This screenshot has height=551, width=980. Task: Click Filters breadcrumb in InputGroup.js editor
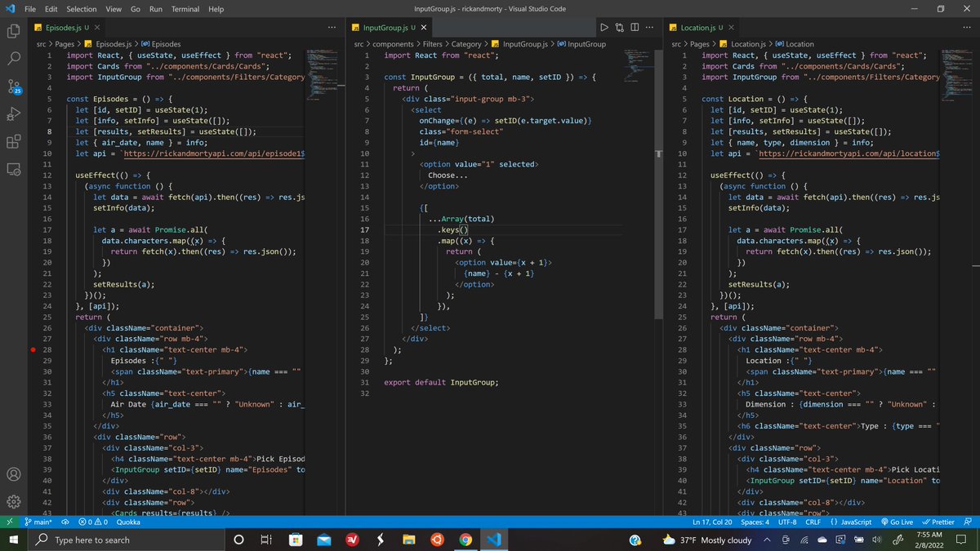click(x=433, y=44)
